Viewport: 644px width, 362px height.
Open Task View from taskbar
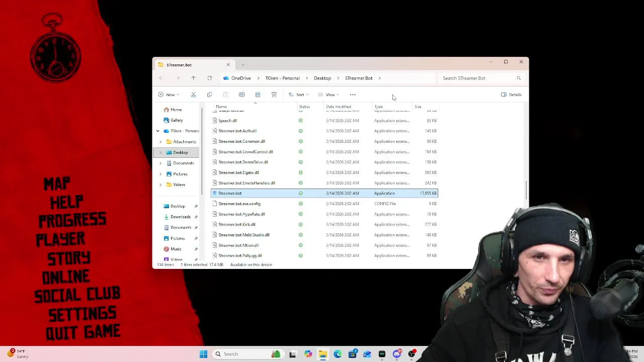click(x=293, y=354)
